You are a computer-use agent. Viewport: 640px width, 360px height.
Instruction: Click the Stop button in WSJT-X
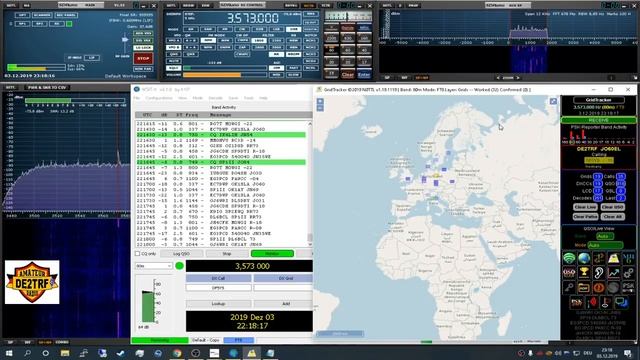(227, 253)
